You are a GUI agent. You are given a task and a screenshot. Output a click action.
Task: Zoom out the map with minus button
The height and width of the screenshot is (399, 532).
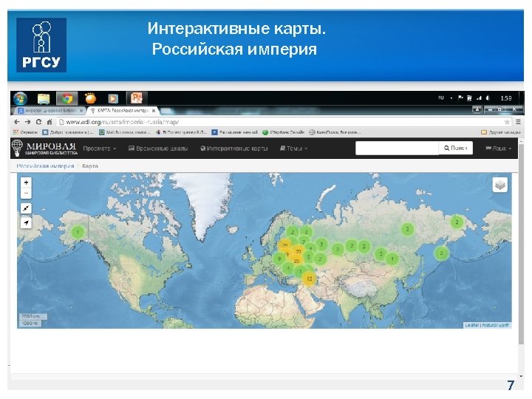coord(26,194)
